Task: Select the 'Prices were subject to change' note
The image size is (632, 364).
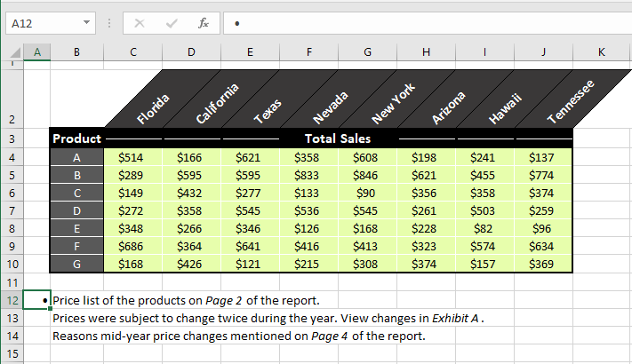Action: tap(268, 318)
